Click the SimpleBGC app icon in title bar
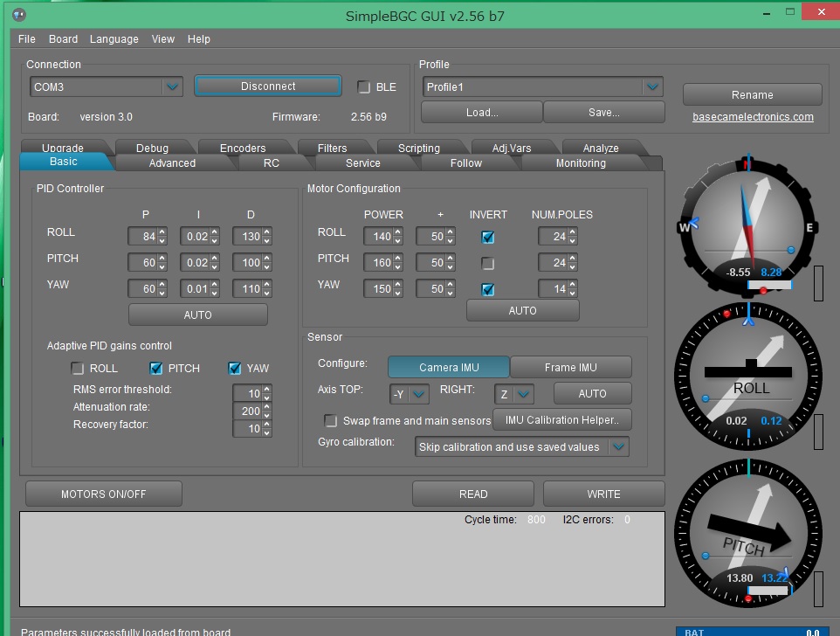 (x=18, y=15)
